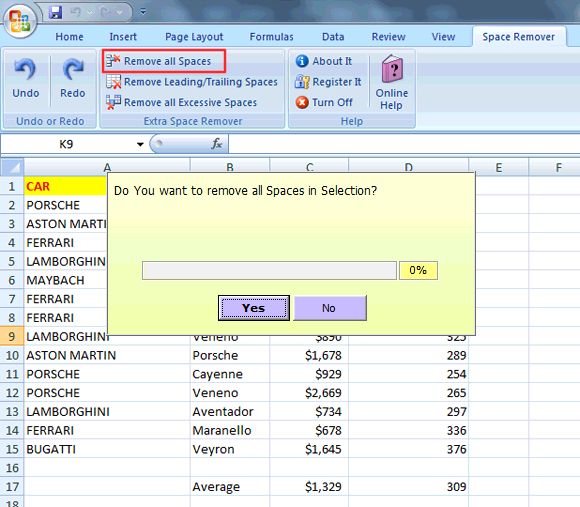Open About It info icon

302,61
